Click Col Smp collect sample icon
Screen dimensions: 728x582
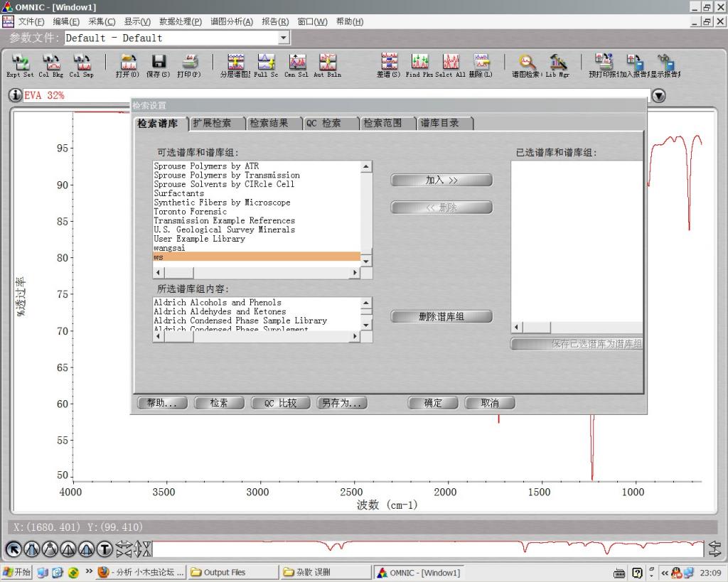tap(81, 65)
